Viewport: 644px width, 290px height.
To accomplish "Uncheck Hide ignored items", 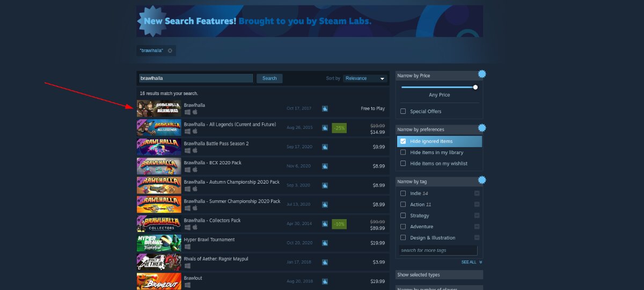I will [x=403, y=141].
